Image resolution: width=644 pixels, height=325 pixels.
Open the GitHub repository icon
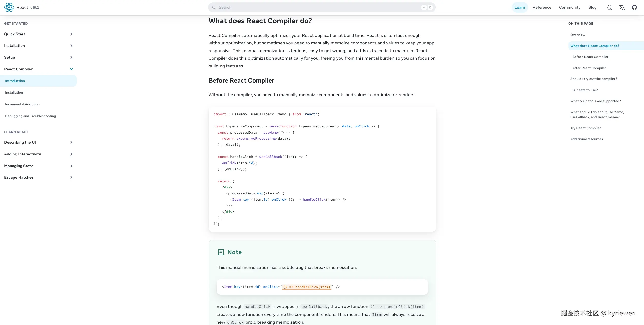pyautogui.click(x=634, y=7)
